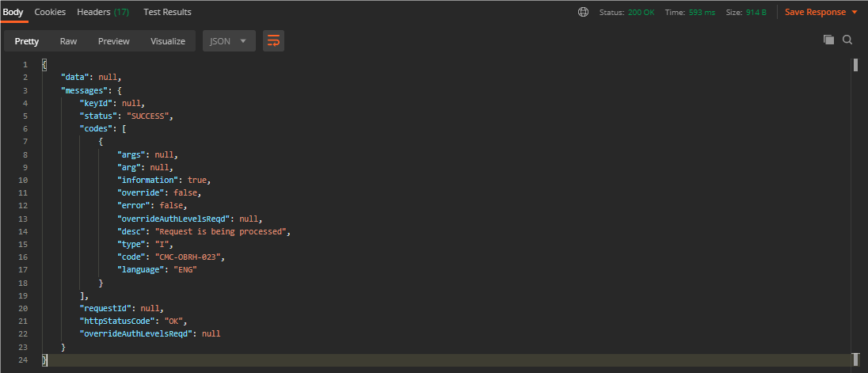Select the Pretty view mode
This screenshot has height=373, width=868.
[x=27, y=41]
